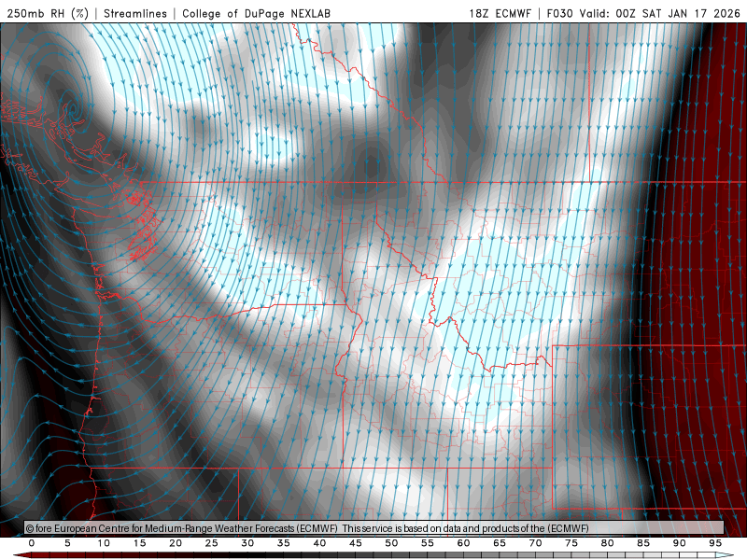Click the "40" colorbar scale label
Image resolution: width=747 pixels, height=560 pixels.
(319, 543)
